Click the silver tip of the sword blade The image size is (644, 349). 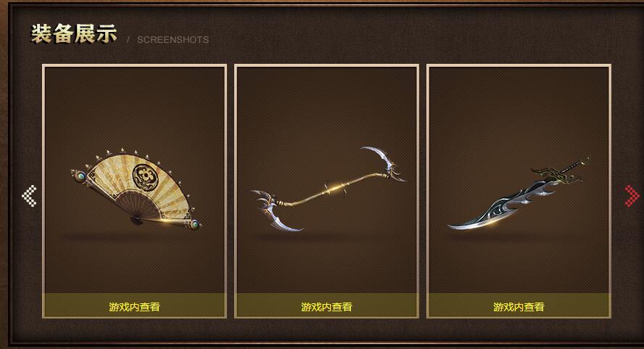pos(458,225)
